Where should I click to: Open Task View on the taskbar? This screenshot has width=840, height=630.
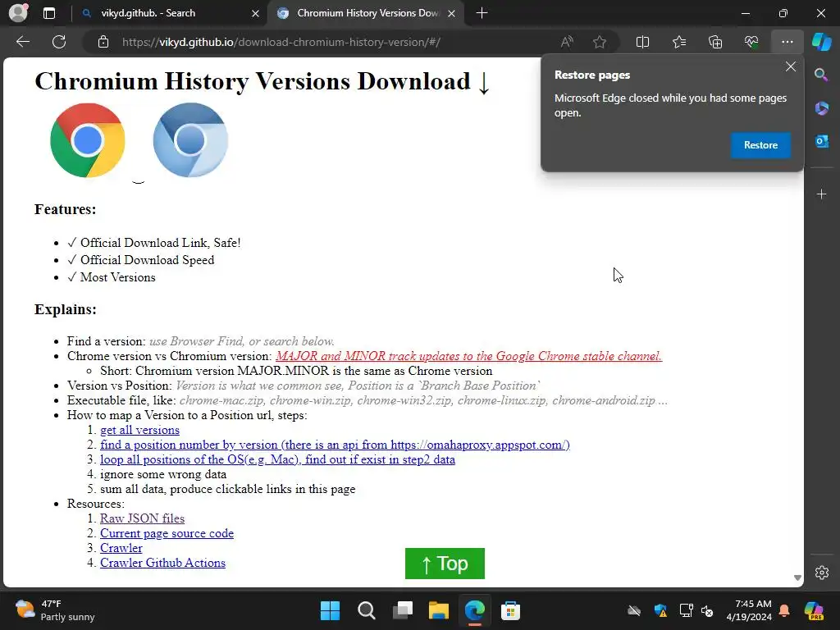click(403, 610)
